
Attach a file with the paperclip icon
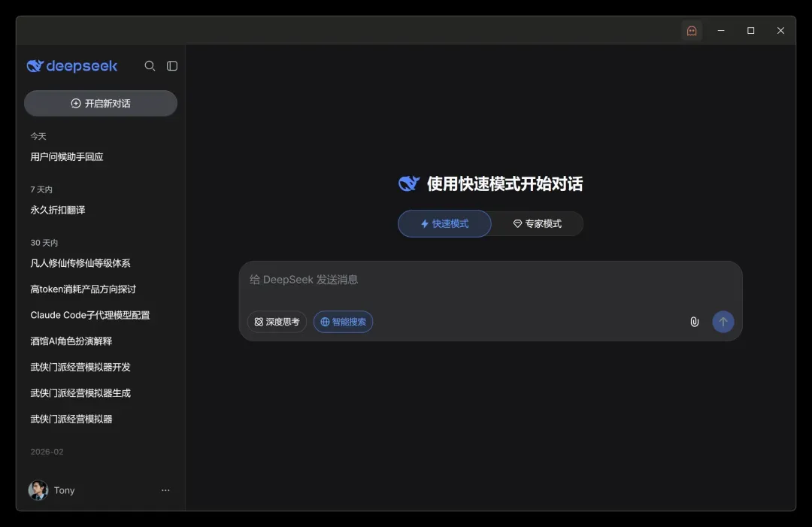tap(695, 322)
